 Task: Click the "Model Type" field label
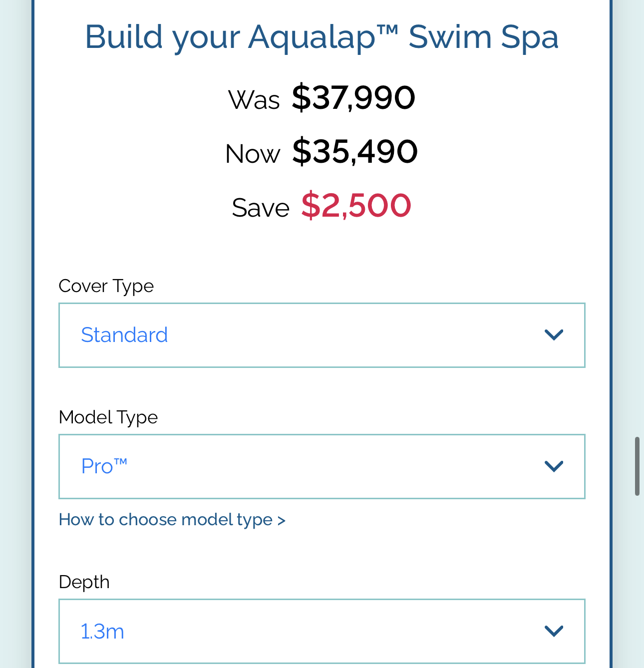(108, 417)
